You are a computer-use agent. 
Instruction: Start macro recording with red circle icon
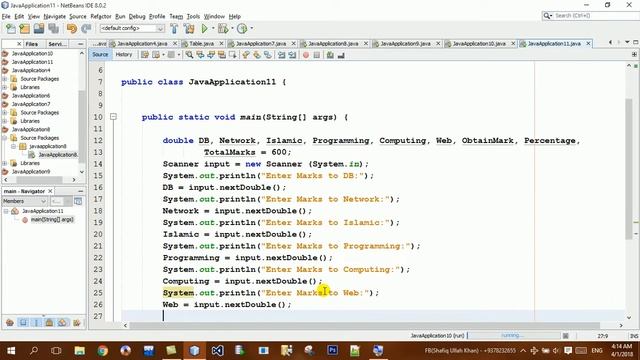(306, 55)
